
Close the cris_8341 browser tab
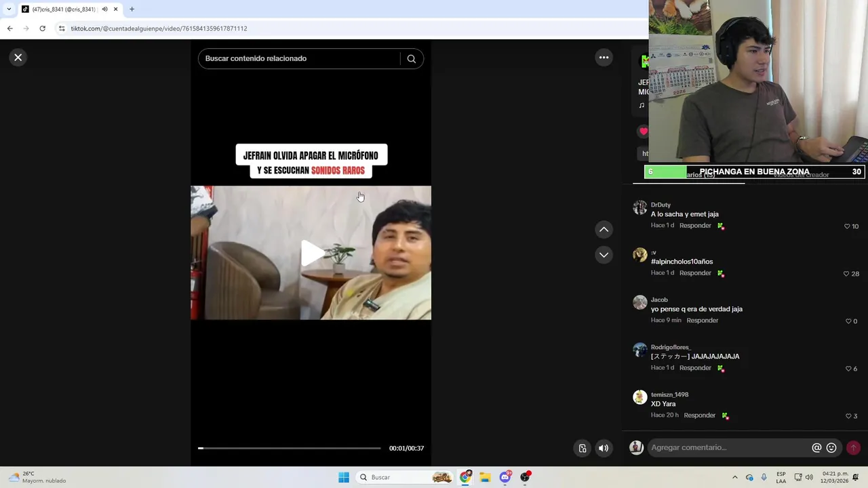(115, 9)
